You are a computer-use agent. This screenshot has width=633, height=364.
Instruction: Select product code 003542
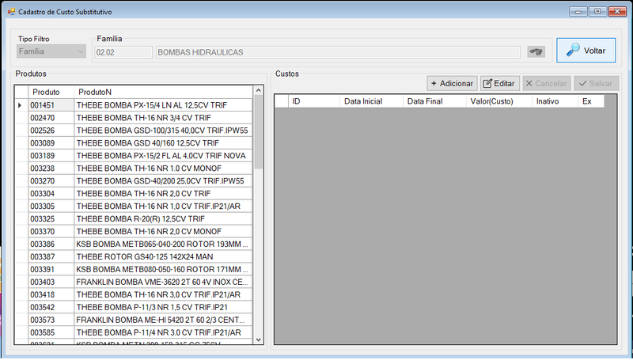point(51,308)
